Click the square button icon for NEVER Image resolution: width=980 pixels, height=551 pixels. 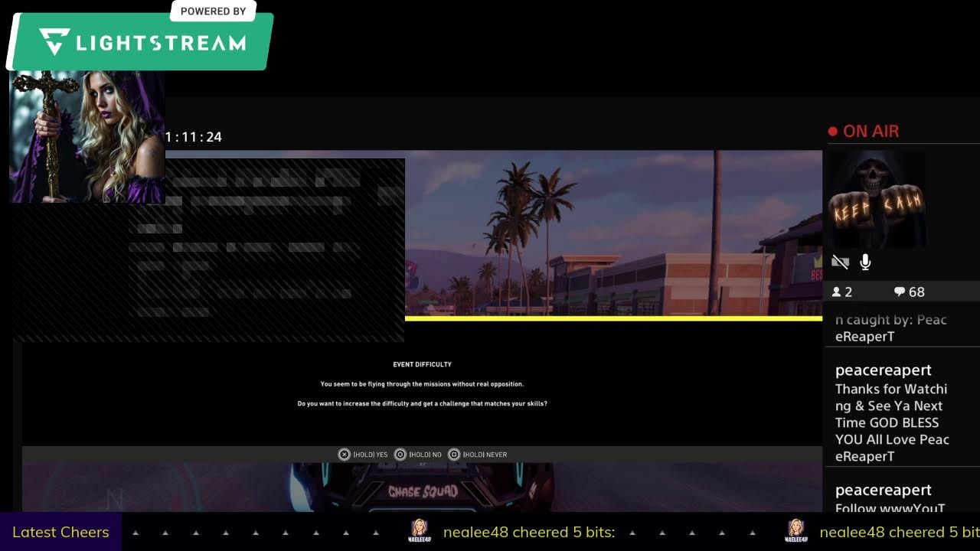[454, 455]
